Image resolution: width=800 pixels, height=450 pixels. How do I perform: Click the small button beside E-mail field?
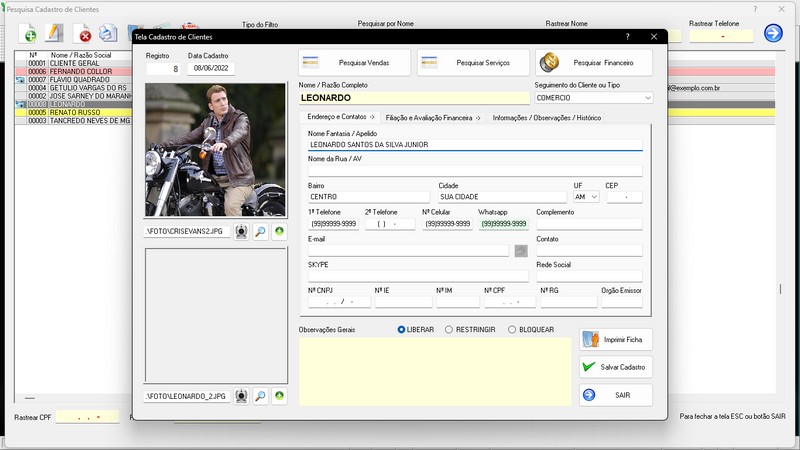click(x=521, y=251)
